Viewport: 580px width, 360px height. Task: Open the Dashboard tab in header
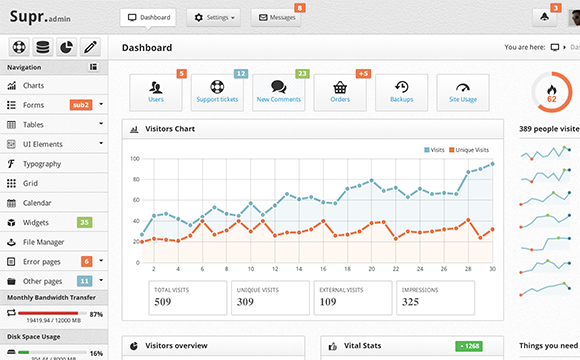[148, 17]
